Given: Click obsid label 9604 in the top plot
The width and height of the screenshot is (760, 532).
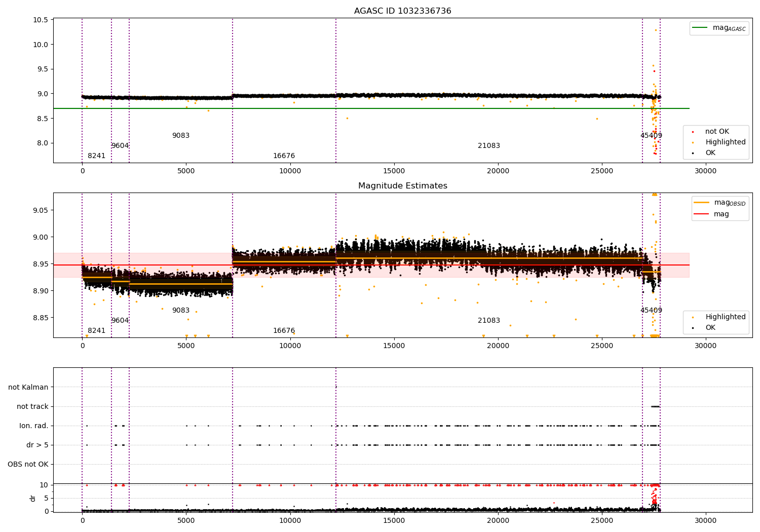Looking at the screenshot, I should 120,146.
